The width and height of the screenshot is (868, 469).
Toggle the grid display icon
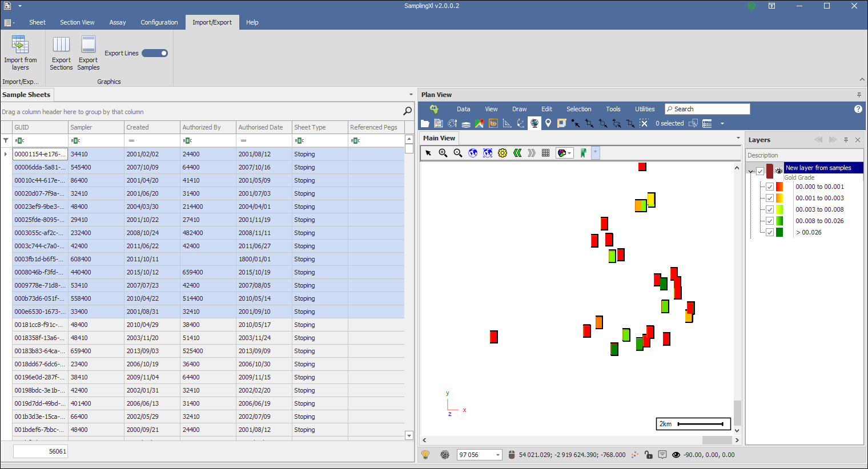click(546, 153)
